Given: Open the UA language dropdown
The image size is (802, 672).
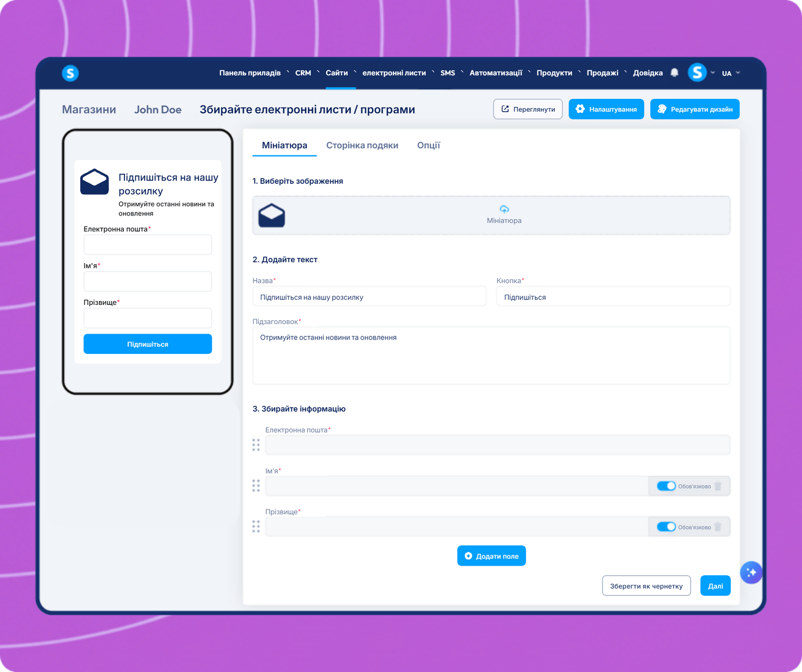Looking at the screenshot, I should pyautogui.click(x=731, y=73).
